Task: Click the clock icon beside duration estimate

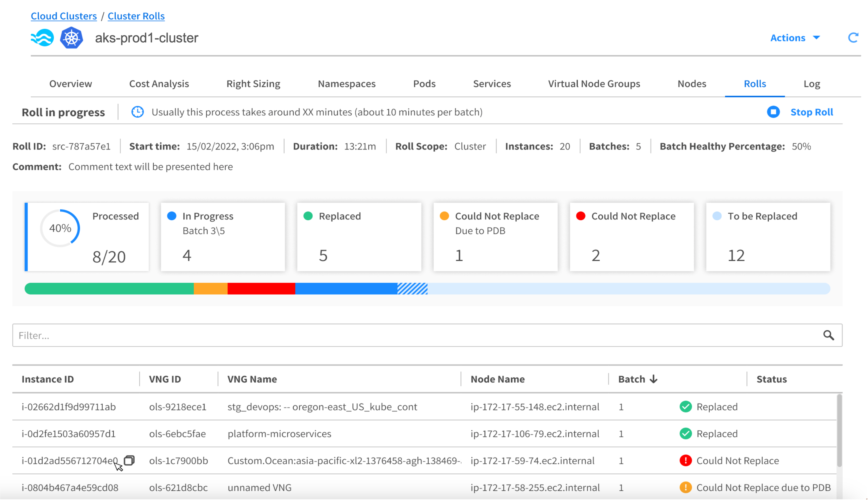Action: pyautogui.click(x=138, y=112)
